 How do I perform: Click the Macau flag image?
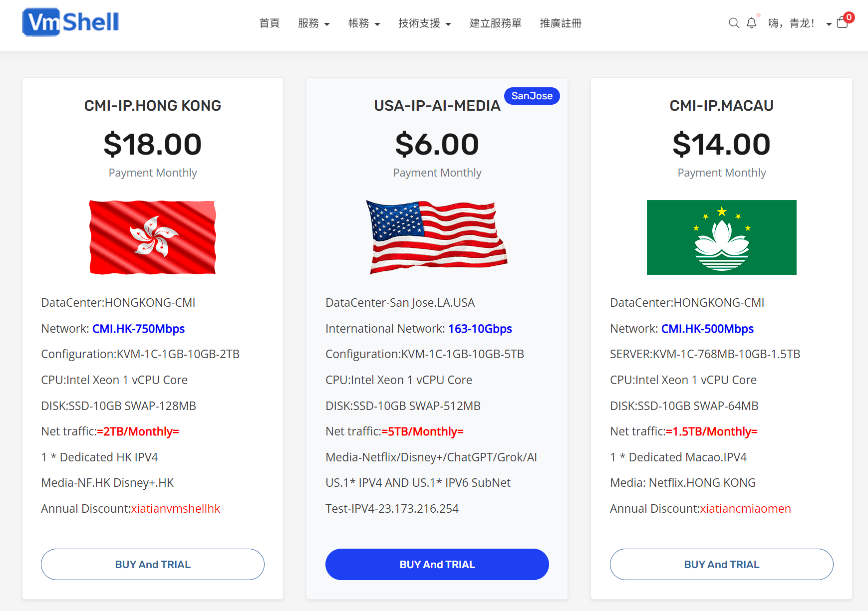click(721, 237)
